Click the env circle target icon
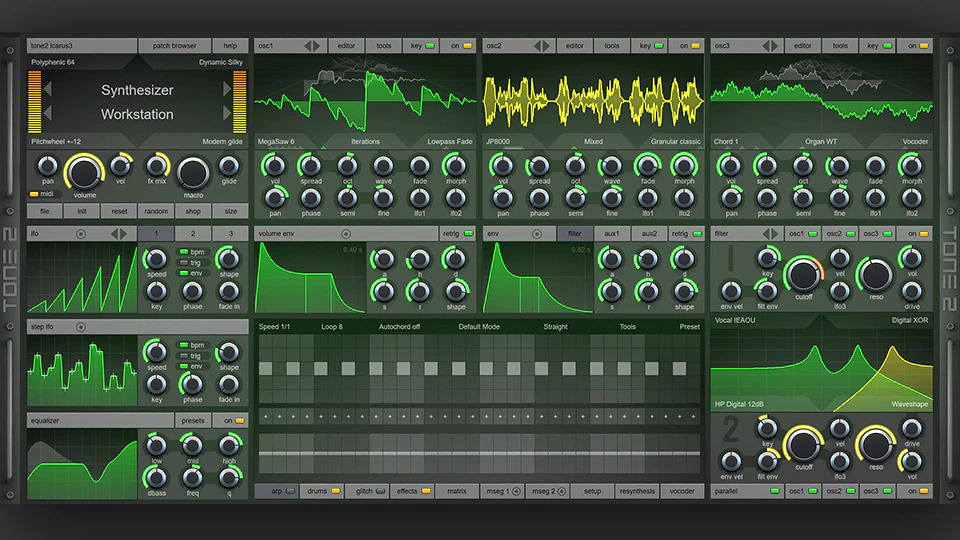This screenshot has width=960, height=540. coord(537,234)
